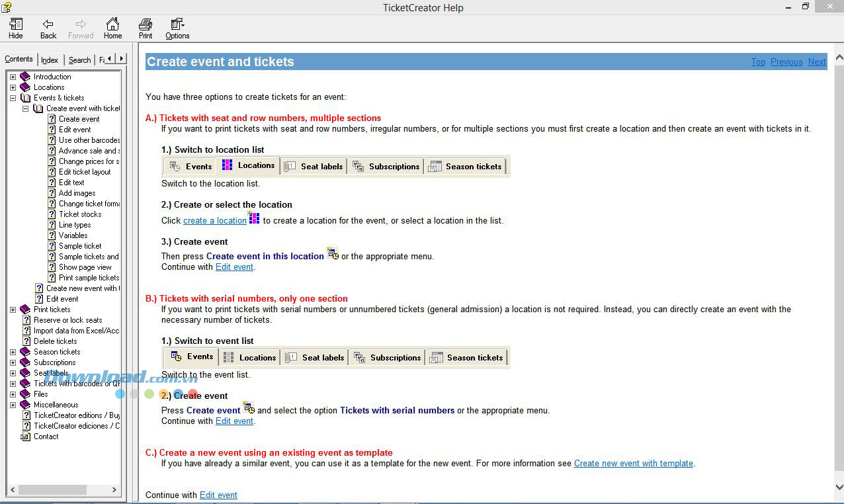Switch to the Index tab
844x504 pixels.
(x=50, y=60)
